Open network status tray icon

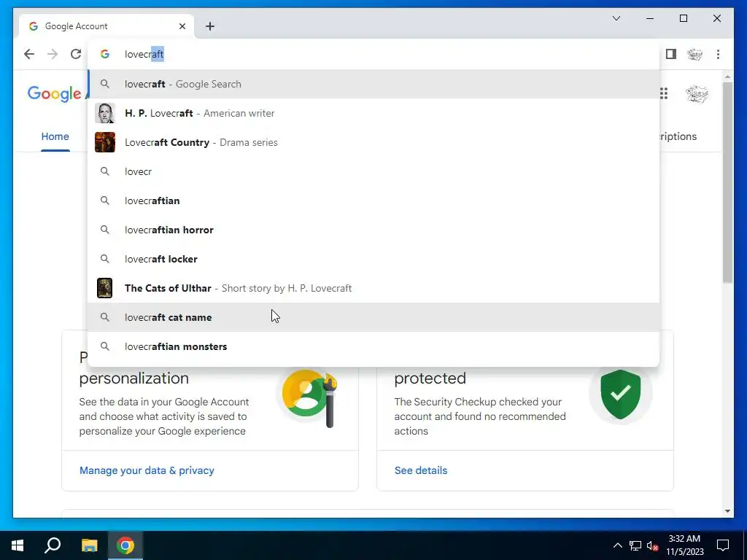[x=635, y=545]
